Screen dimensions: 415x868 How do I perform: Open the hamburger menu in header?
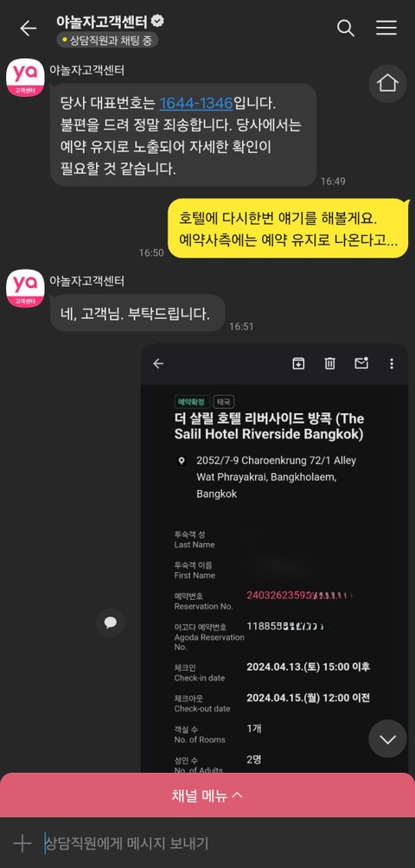click(386, 29)
